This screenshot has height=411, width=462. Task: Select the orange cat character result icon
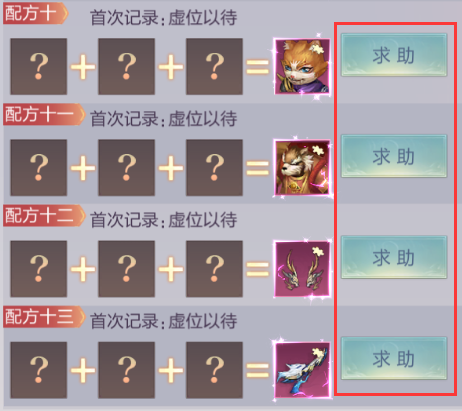click(x=302, y=66)
